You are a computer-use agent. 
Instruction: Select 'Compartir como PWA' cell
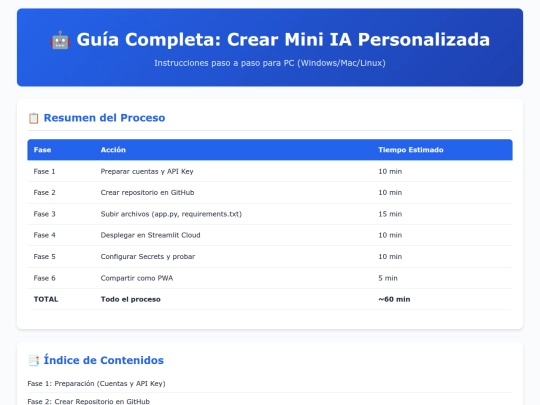click(x=137, y=278)
